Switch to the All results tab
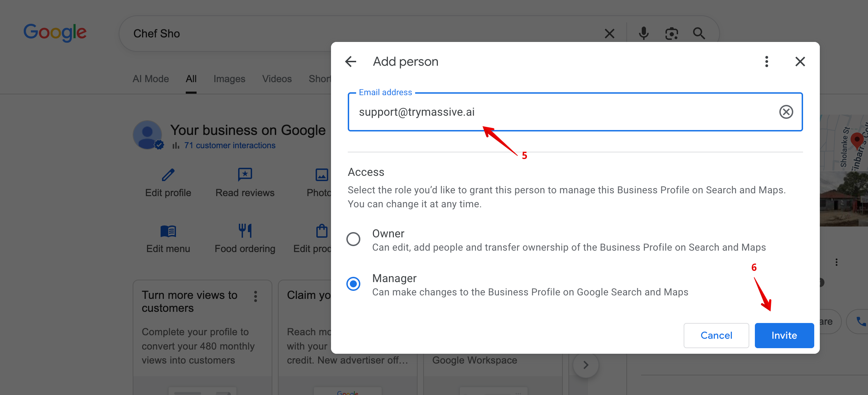868x395 pixels. tap(191, 79)
